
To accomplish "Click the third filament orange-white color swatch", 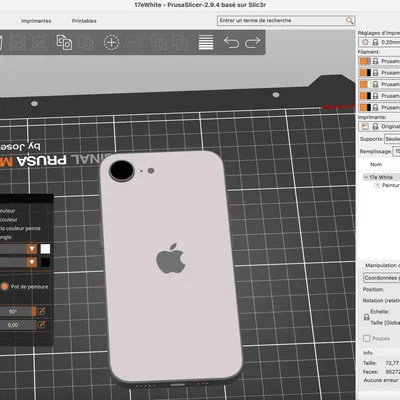I will pyautogui.click(x=365, y=84).
